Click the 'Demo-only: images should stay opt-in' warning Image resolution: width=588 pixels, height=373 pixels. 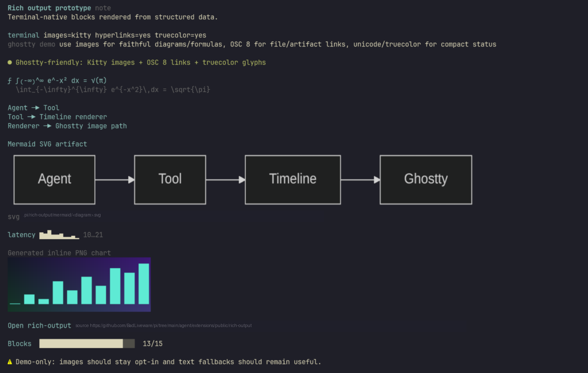pos(168,362)
